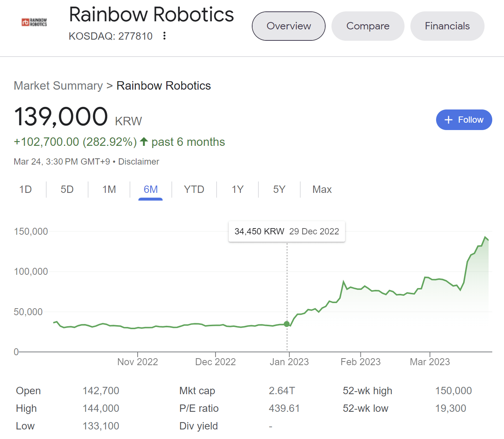
Task: Click the 34,450 KRW price tooltip
Action: pos(287,231)
